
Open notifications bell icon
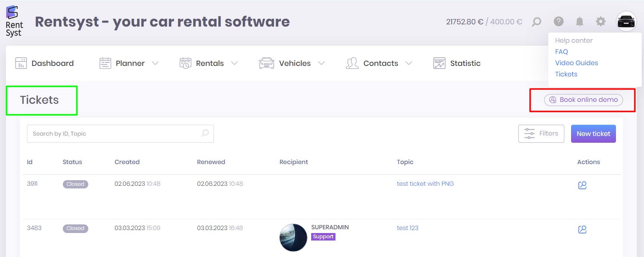579,22
